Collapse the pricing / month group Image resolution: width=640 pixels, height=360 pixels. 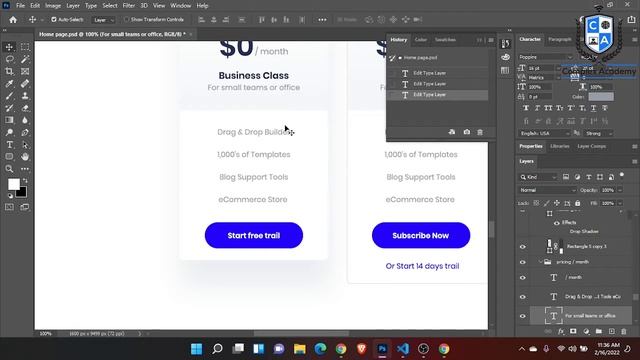point(540,262)
